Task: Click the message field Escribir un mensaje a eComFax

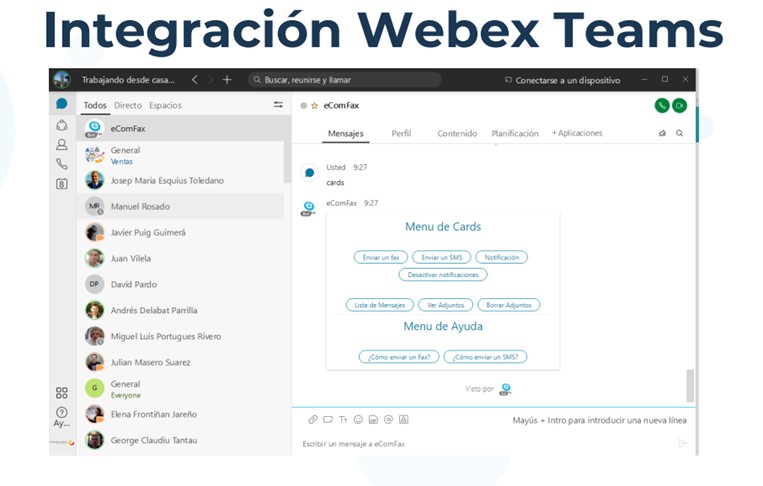Action: coord(487,444)
